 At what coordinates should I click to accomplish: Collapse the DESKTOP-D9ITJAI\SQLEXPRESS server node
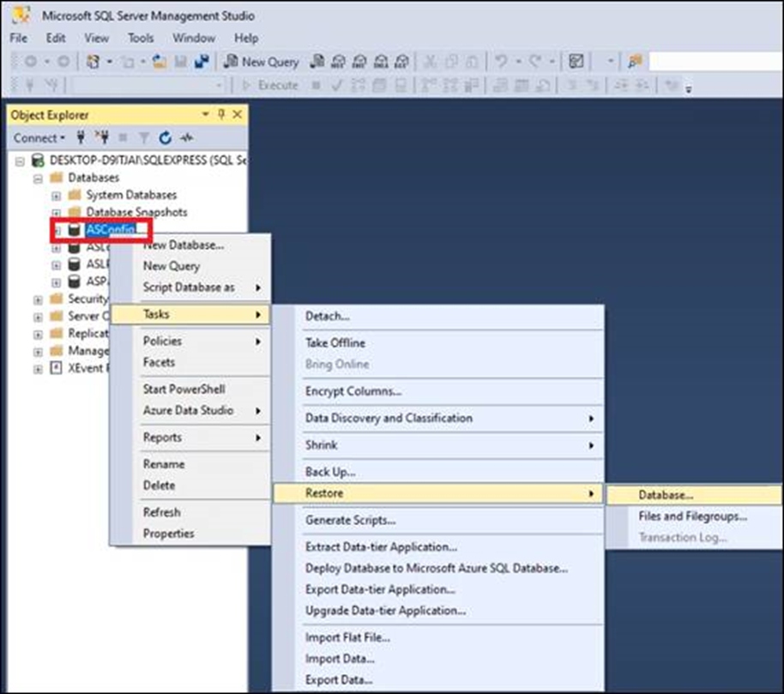(20, 161)
